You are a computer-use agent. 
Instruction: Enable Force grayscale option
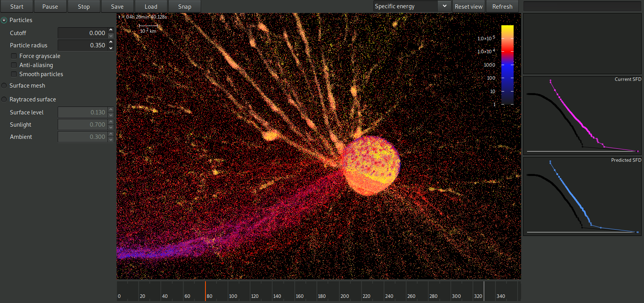14,56
